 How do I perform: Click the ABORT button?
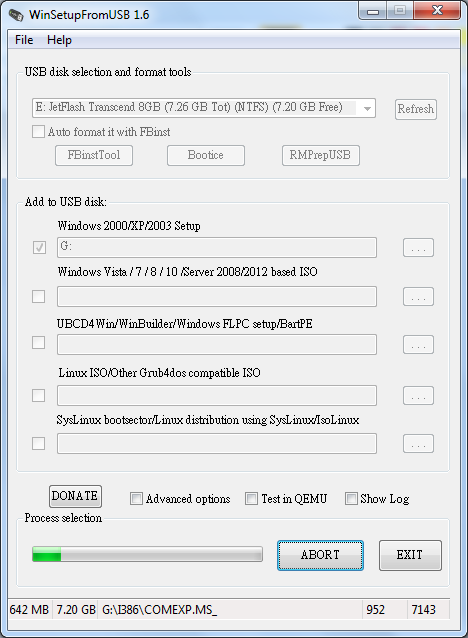pos(320,555)
